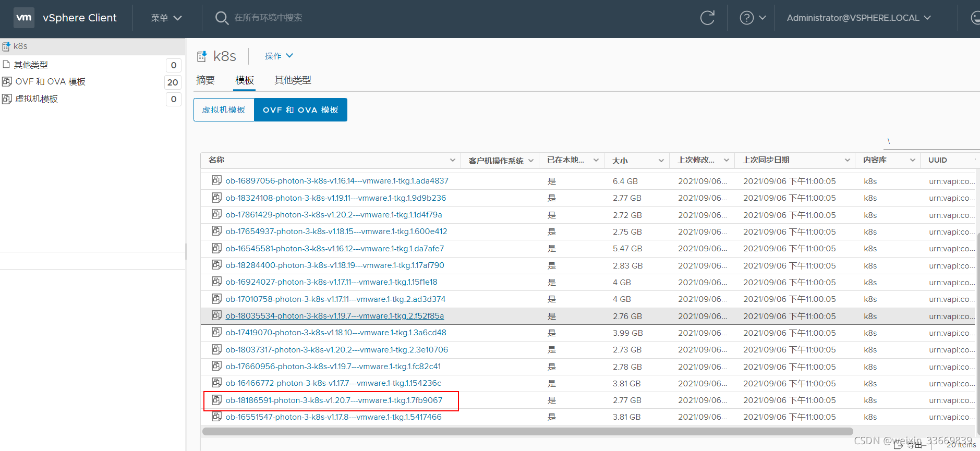Click template icon for ob-17654937 row
The image size is (980, 451).
(216, 231)
